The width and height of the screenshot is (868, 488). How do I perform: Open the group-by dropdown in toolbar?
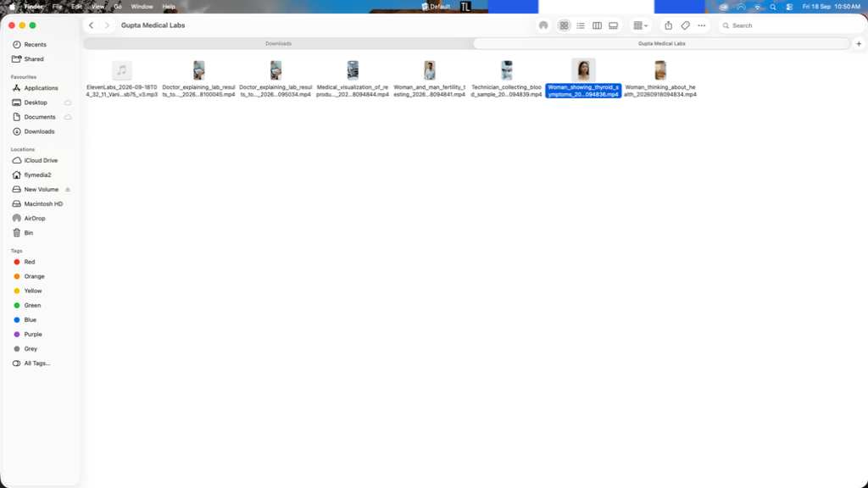pos(641,25)
